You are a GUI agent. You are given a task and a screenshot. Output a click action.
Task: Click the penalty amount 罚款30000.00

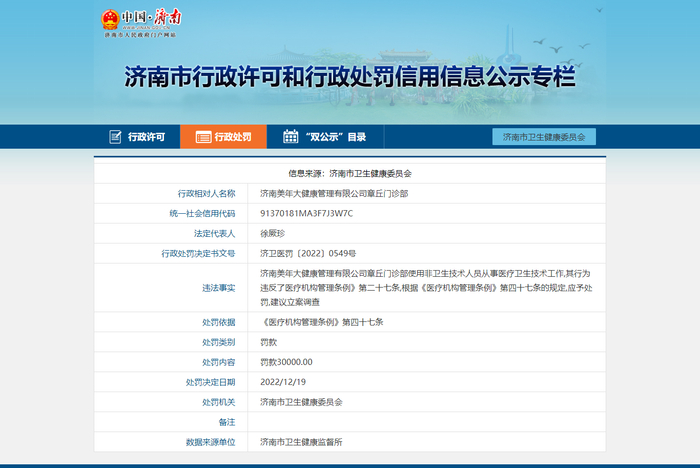(x=287, y=362)
